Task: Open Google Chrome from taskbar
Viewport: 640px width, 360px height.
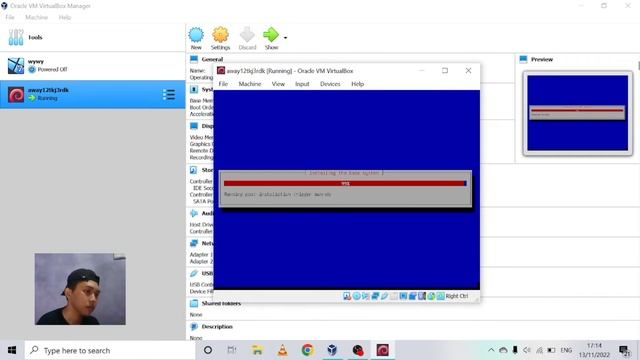Action: (x=307, y=350)
